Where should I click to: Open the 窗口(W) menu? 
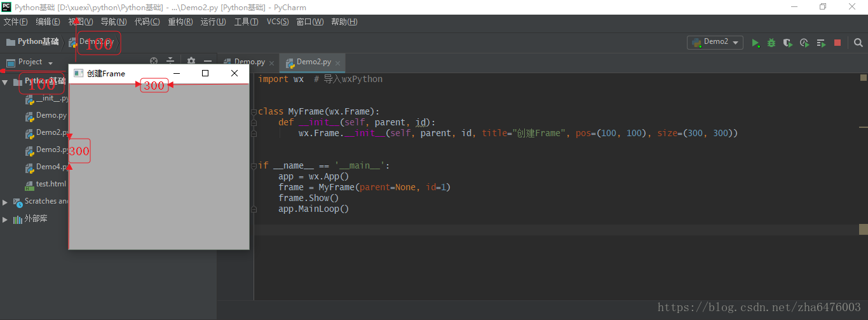(x=309, y=22)
